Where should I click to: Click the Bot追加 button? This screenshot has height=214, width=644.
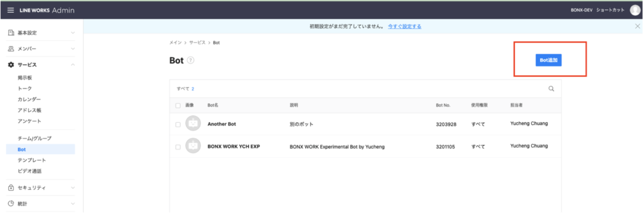point(548,60)
